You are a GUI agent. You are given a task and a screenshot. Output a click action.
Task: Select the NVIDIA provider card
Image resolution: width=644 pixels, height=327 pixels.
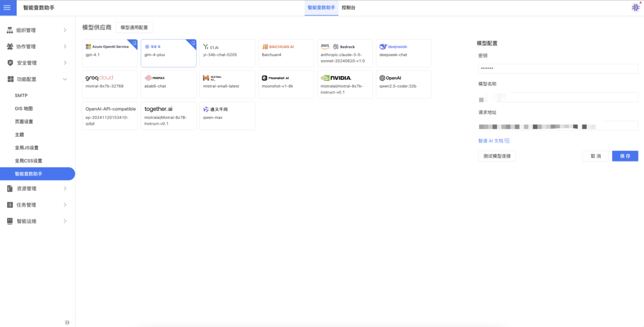click(x=345, y=84)
